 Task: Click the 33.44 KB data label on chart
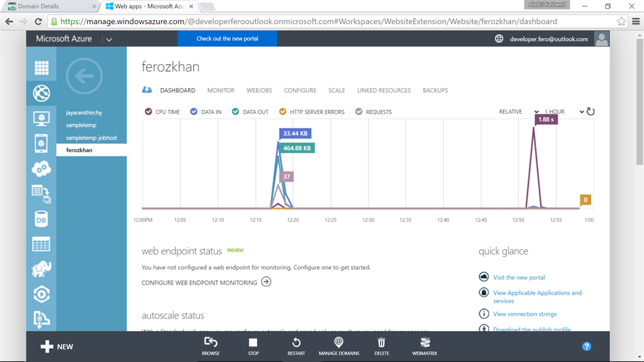click(x=296, y=133)
